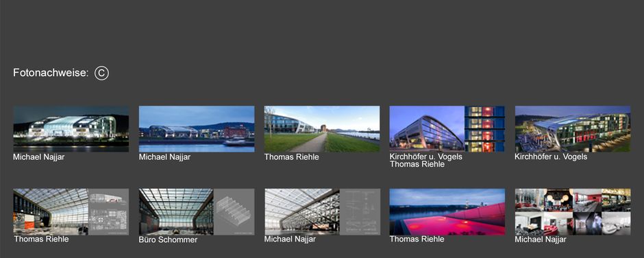
Task: Click the Kirchhöfer u. Vogels caption under aerial photo
Action: click(552, 156)
